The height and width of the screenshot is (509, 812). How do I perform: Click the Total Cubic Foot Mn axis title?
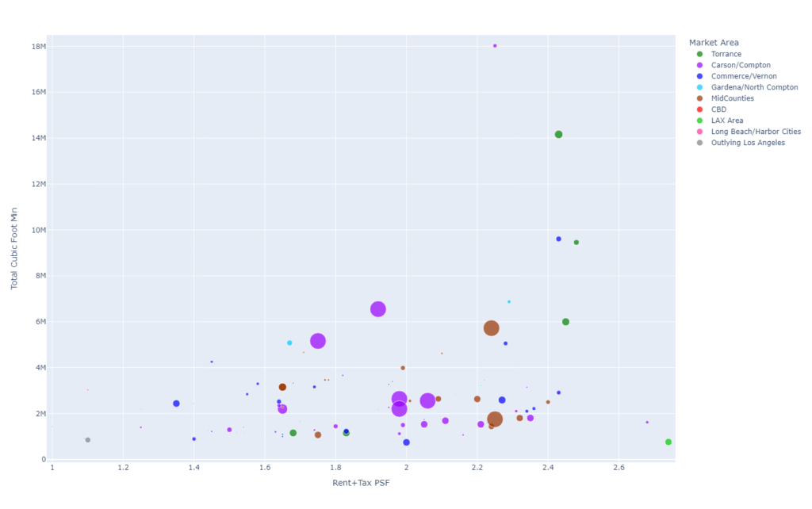(x=14, y=249)
